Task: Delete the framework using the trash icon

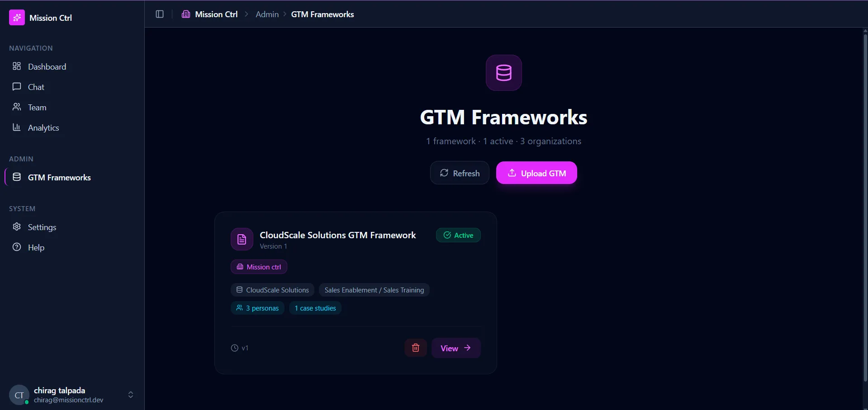Action: pos(415,348)
